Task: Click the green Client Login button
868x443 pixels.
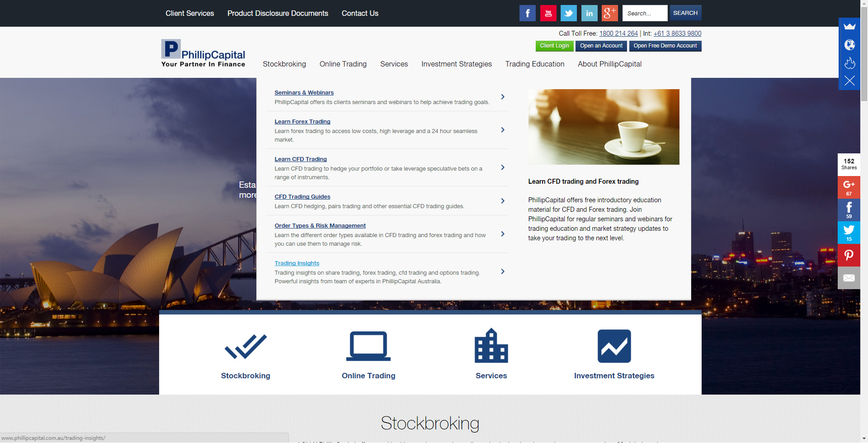Action: (x=554, y=46)
